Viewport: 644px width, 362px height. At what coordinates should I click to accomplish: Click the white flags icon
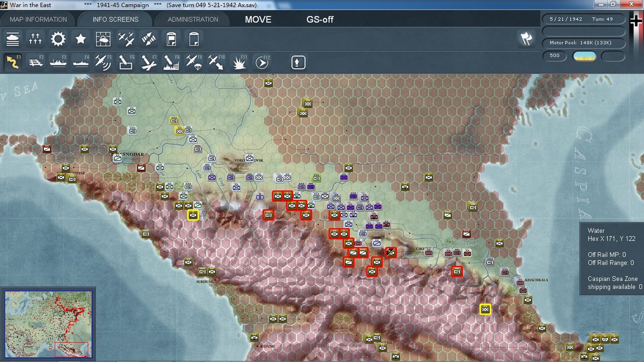point(526,39)
